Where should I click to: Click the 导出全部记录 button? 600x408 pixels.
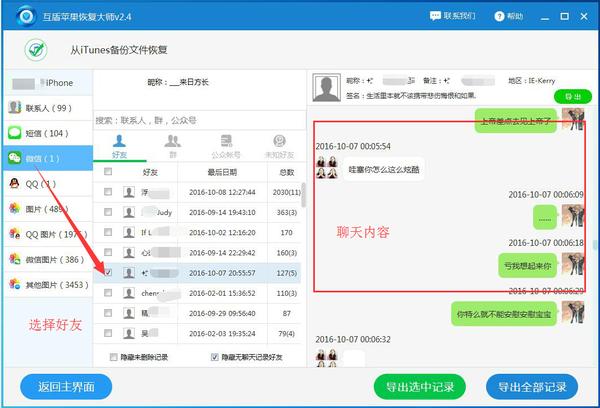(532, 387)
